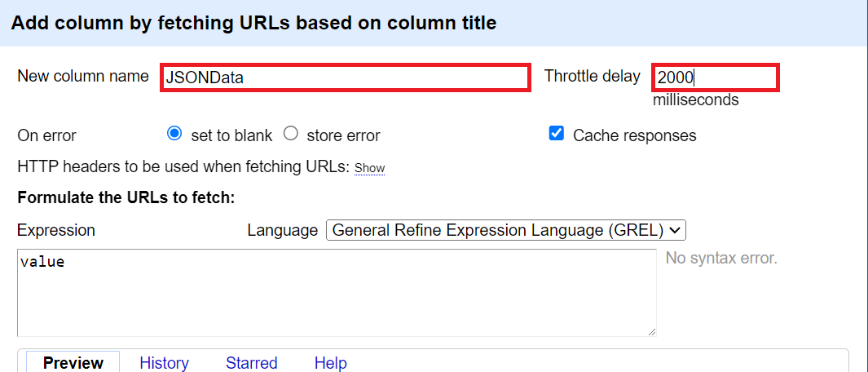The width and height of the screenshot is (868, 372).
Task: Open the expression Language dropdown
Action: click(506, 230)
